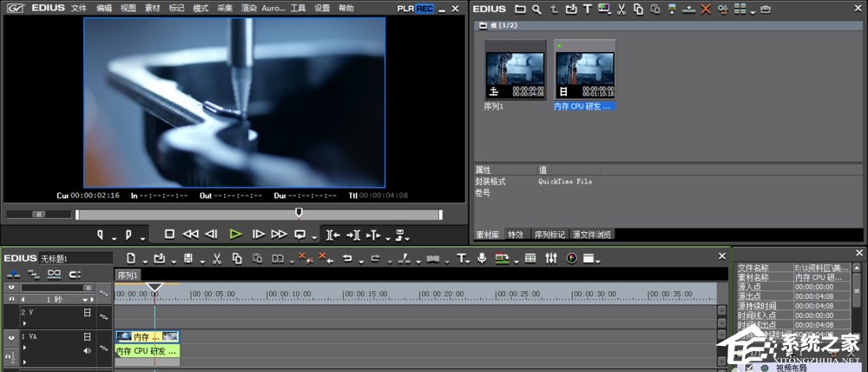Click the 源文件浏览 tab

click(592, 235)
